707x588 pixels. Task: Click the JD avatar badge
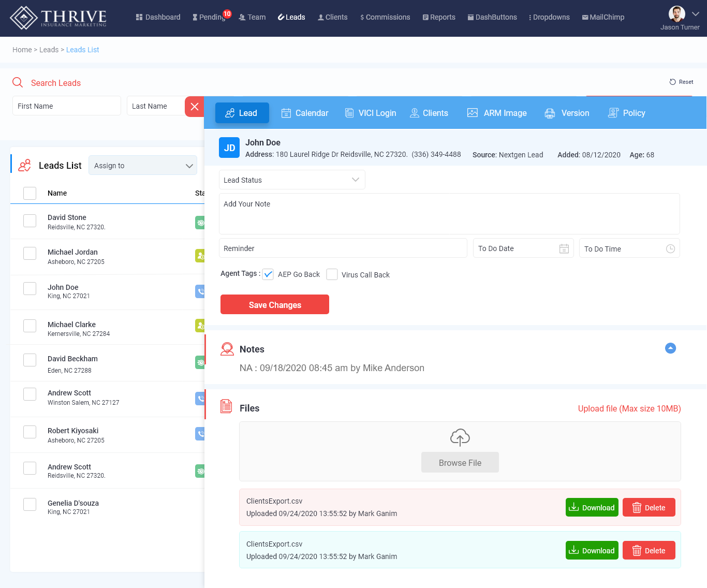[229, 148]
